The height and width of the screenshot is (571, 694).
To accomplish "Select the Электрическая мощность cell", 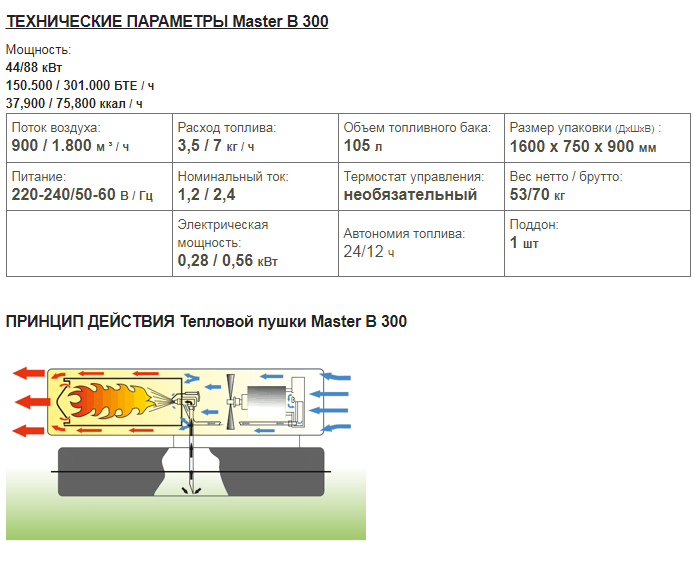I will point(254,243).
